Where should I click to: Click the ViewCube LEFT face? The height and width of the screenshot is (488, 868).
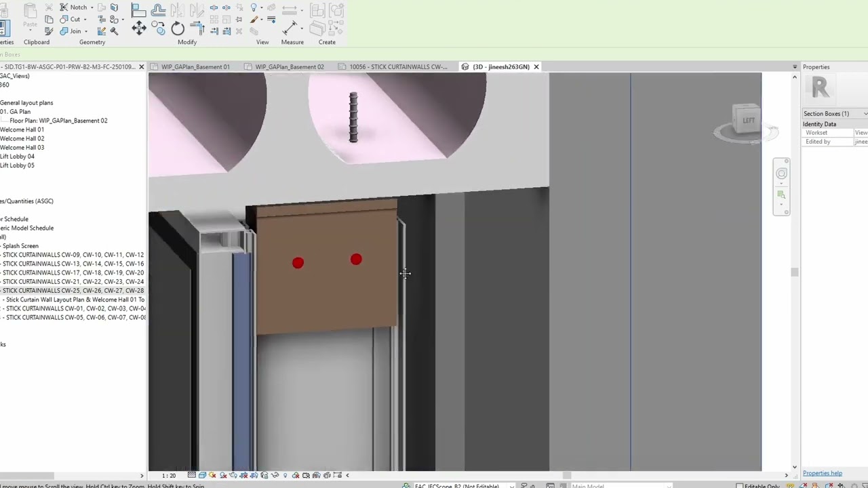748,121
